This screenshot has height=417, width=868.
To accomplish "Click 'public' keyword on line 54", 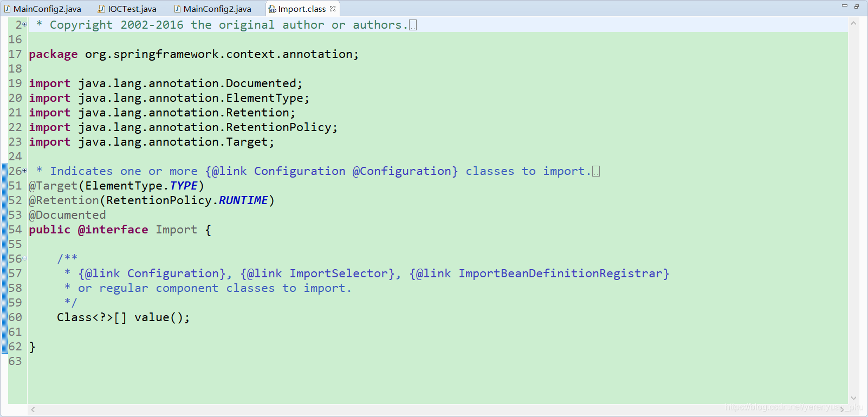I will (x=49, y=230).
